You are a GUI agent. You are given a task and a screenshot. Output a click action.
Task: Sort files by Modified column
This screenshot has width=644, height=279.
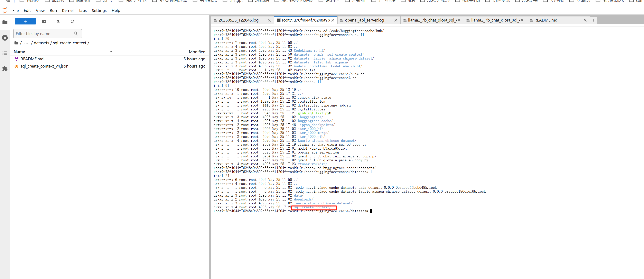coord(197,52)
